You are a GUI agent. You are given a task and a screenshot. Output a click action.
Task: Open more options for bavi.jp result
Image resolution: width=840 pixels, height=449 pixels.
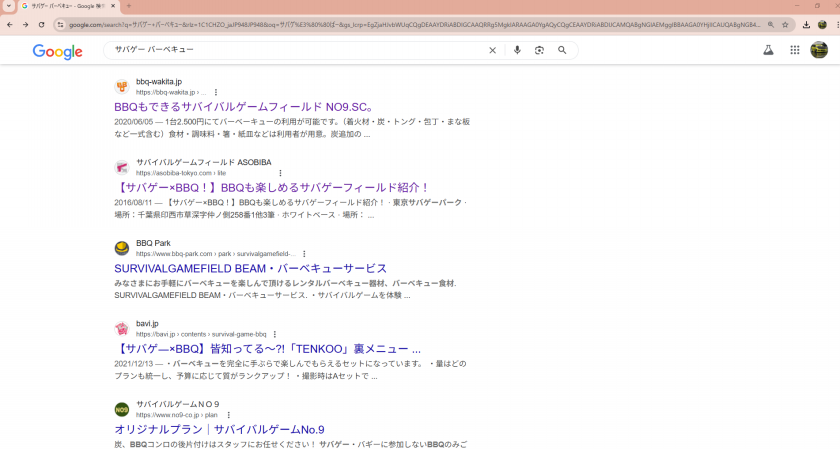point(275,334)
